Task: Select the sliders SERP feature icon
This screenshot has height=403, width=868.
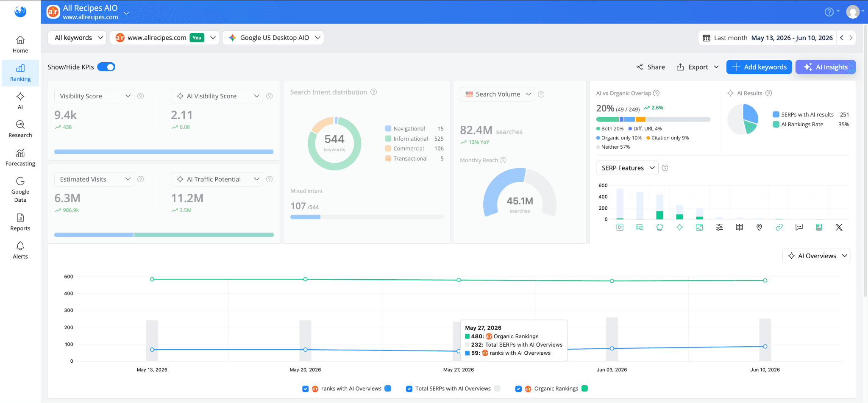Action: [x=720, y=227]
